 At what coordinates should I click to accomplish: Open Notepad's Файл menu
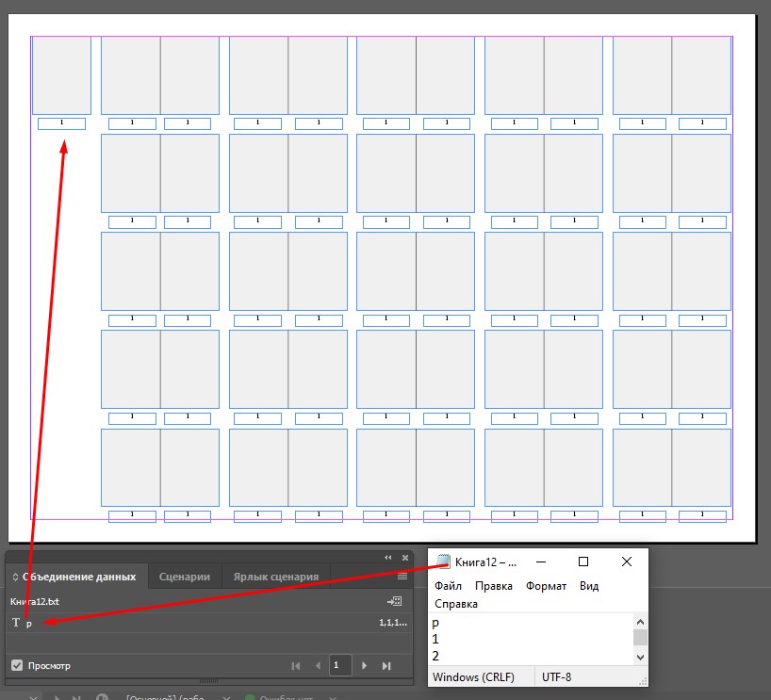point(448,586)
